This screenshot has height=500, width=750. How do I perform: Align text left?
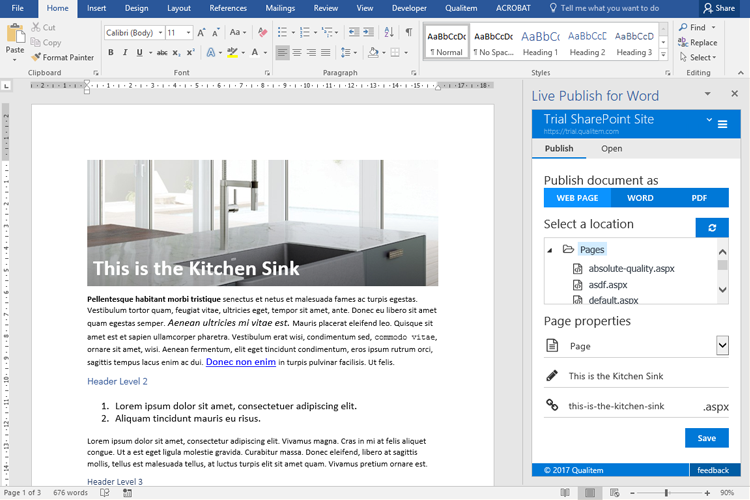pos(283,53)
